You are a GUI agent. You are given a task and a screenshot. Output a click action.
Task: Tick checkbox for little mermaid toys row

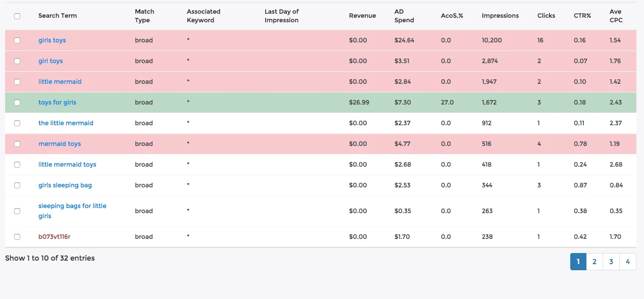click(17, 165)
